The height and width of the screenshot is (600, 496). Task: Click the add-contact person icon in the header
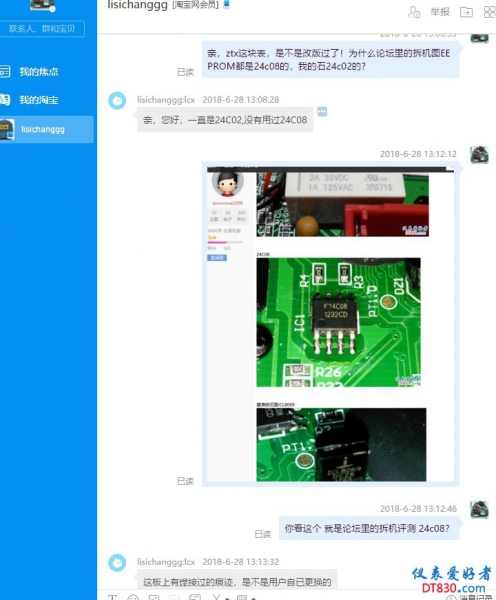(x=414, y=12)
